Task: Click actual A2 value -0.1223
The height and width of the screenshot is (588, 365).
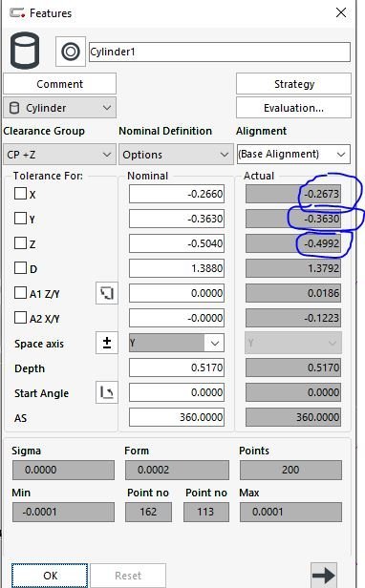Action: click(x=293, y=318)
